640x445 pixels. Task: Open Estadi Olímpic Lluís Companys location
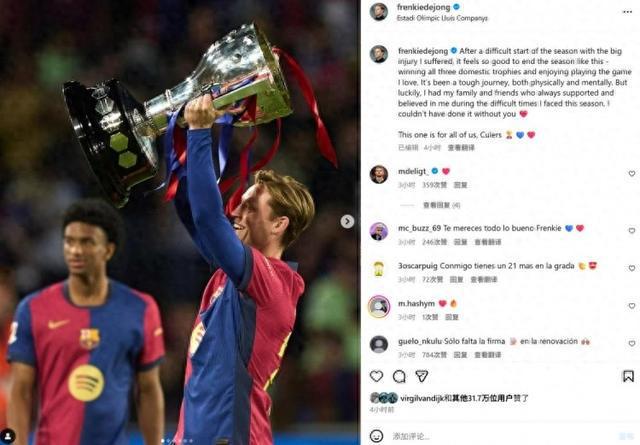coord(442,18)
